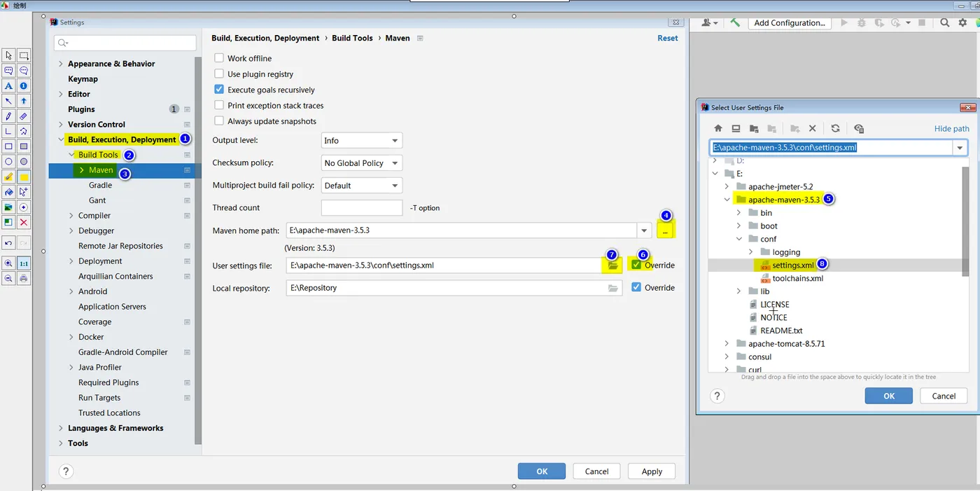Select the filled gray ellipse tool
This screenshot has width=980, height=491.
[x=24, y=162]
